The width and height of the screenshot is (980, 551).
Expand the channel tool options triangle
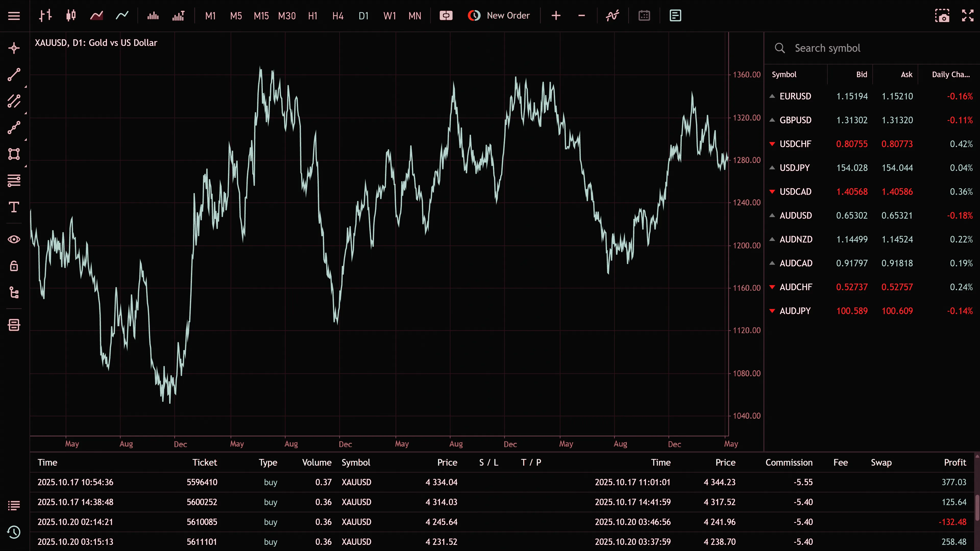coord(26,113)
